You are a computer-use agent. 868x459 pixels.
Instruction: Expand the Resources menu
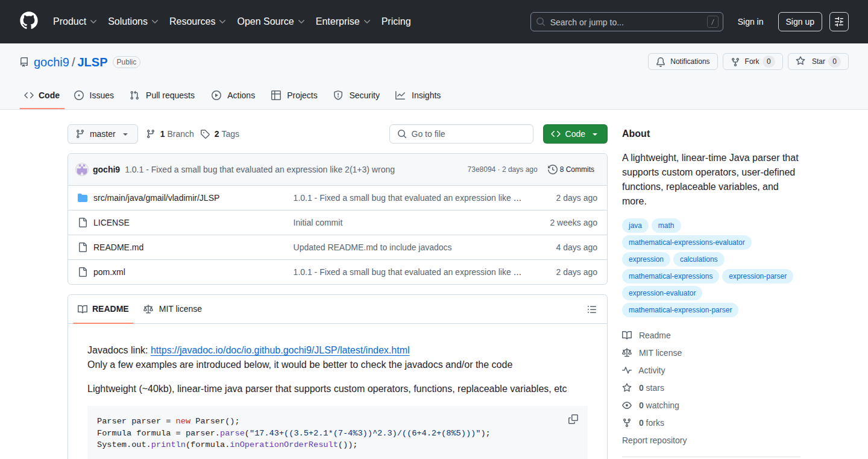coord(198,22)
